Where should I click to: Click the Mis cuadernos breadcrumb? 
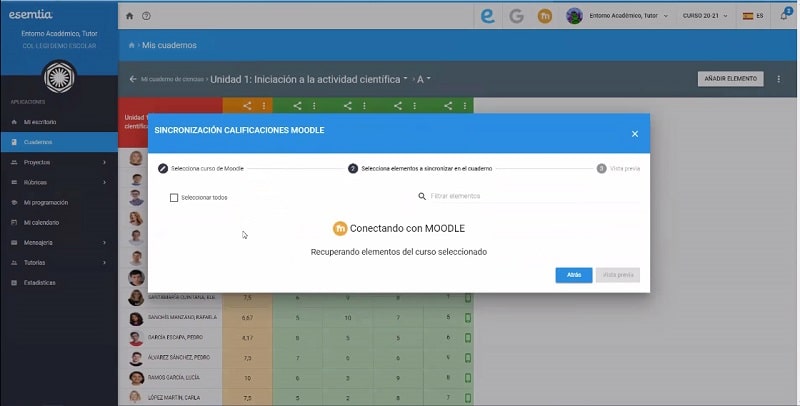click(169, 45)
